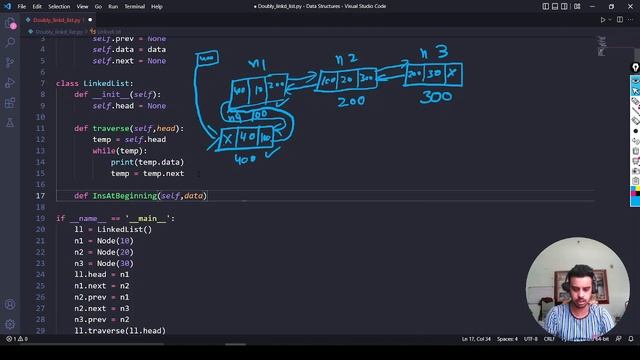Image resolution: width=640 pixels, height=360 pixels.
Task: Change indentation via Spaces: 4
Action: tap(507, 339)
